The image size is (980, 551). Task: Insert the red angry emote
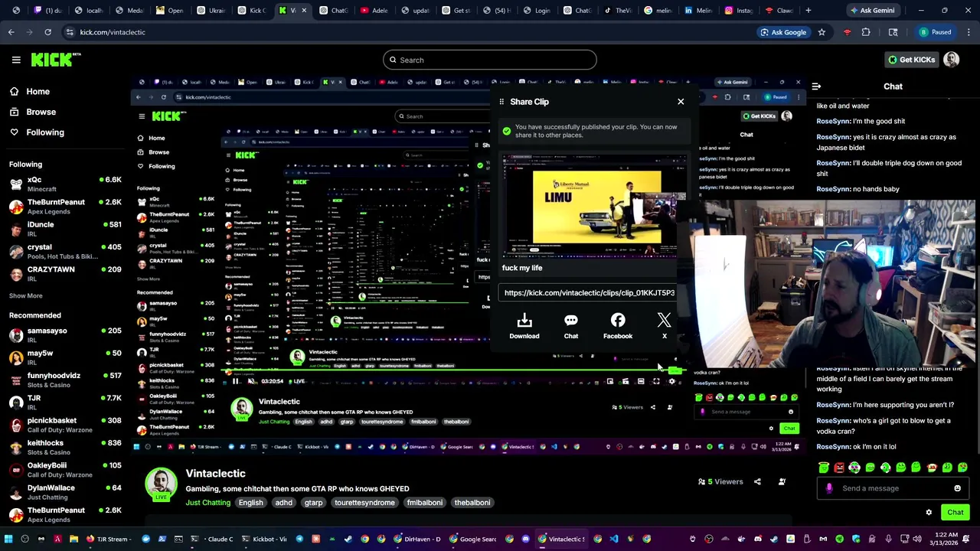pyautogui.click(x=839, y=468)
